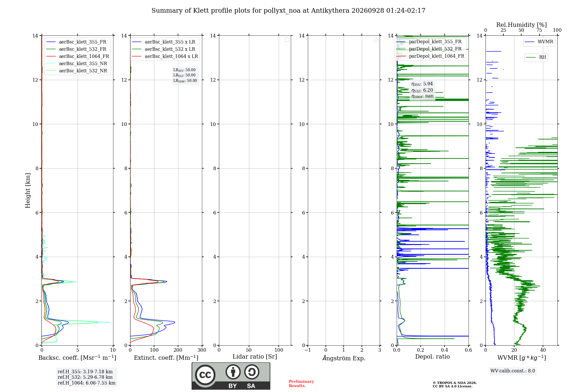Image resolution: width=577 pixels, height=392 pixels.
Task: Click the η532: 6.20 annotation
Action: point(422,90)
